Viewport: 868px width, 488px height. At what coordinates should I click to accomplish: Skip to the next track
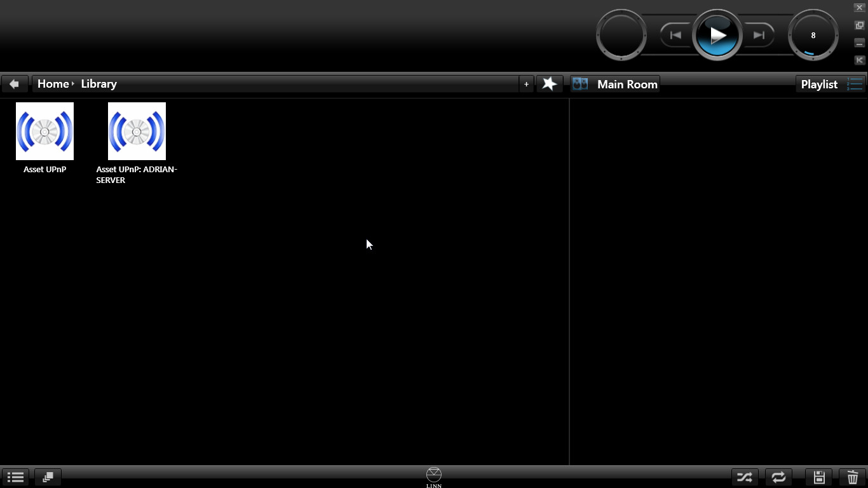[x=759, y=35]
